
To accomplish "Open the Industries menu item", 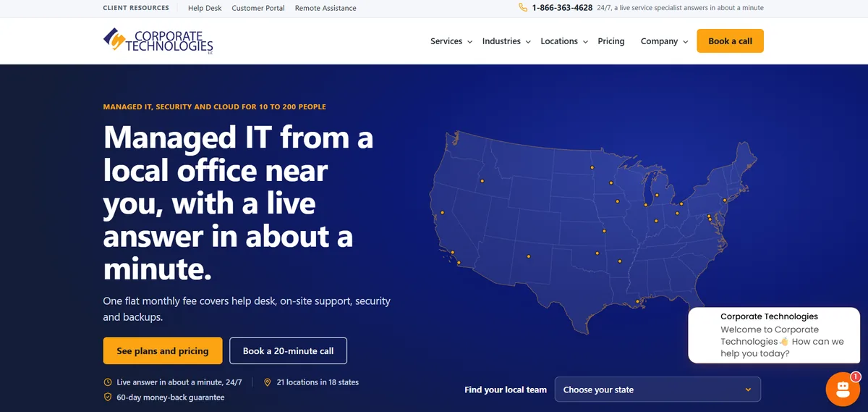I will point(501,41).
